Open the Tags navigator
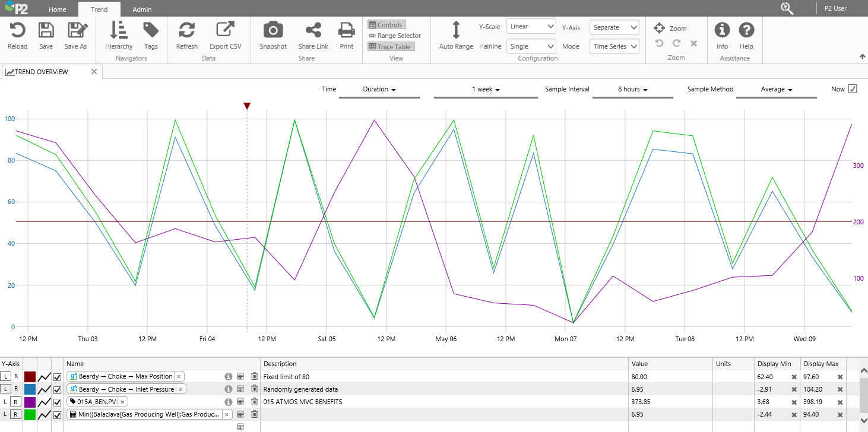The height and width of the screenshot is (432, 868). tap(151, 31)
